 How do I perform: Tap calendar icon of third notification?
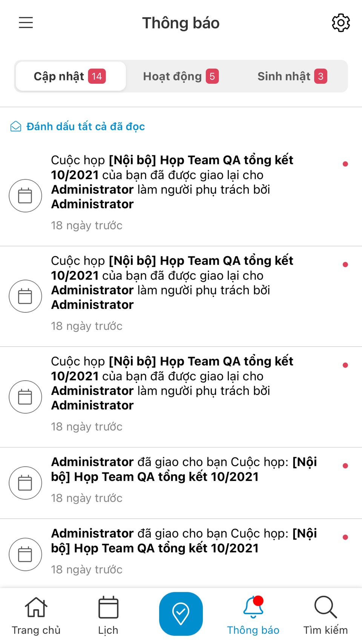coord(25,397)
